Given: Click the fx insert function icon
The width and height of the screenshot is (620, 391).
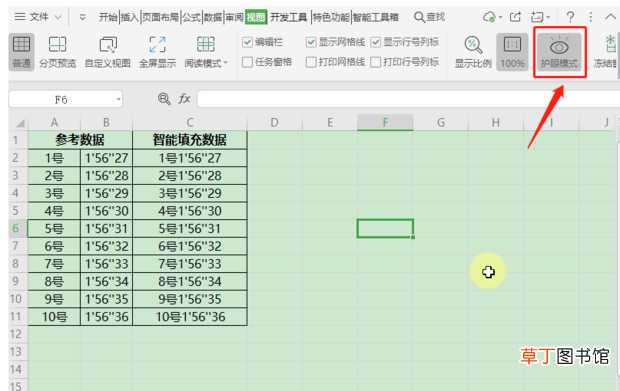Looking at the screenshot, I should [x=184, y=98].
